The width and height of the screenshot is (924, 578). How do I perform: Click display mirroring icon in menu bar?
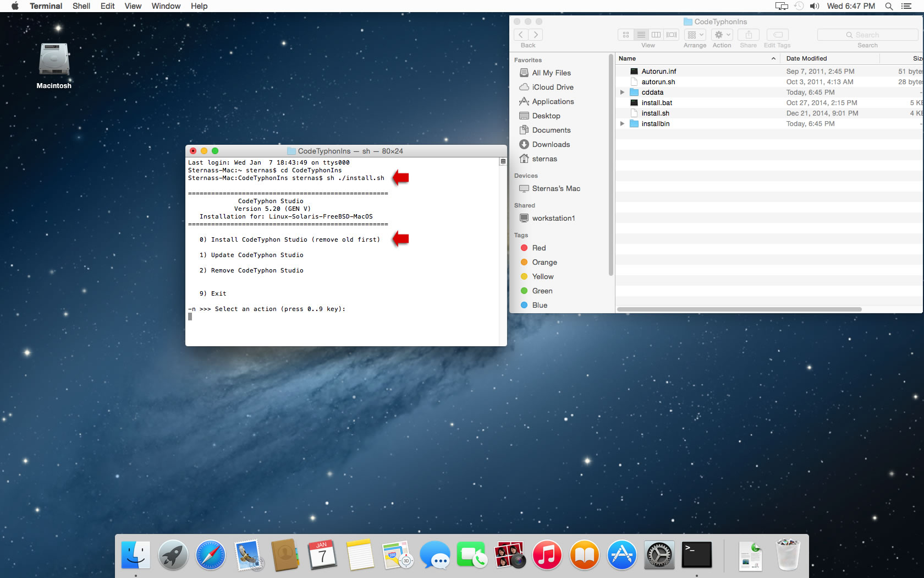pos(782,6)
